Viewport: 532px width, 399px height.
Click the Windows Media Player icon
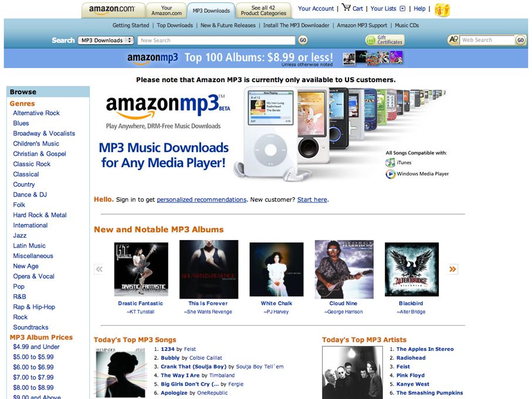[x=391, y=174]
